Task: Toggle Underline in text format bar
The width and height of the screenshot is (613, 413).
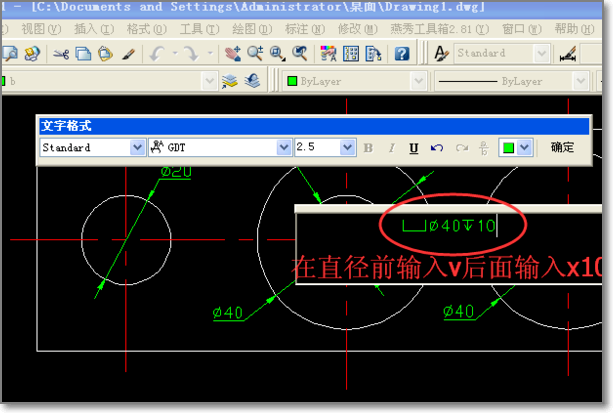Action: [x=414, y=148]
